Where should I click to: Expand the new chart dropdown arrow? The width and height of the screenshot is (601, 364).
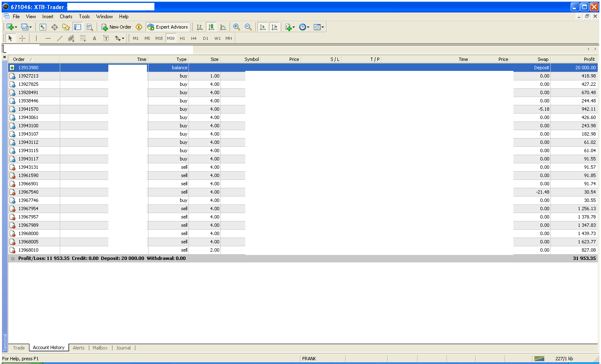pos(16,27)
